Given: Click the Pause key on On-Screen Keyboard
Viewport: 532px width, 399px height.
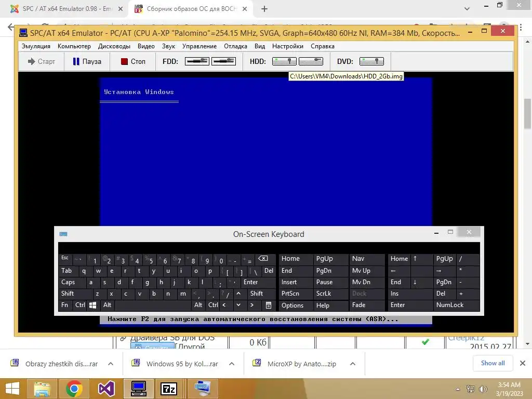Looking at the screenshot, I should [330, 282].
